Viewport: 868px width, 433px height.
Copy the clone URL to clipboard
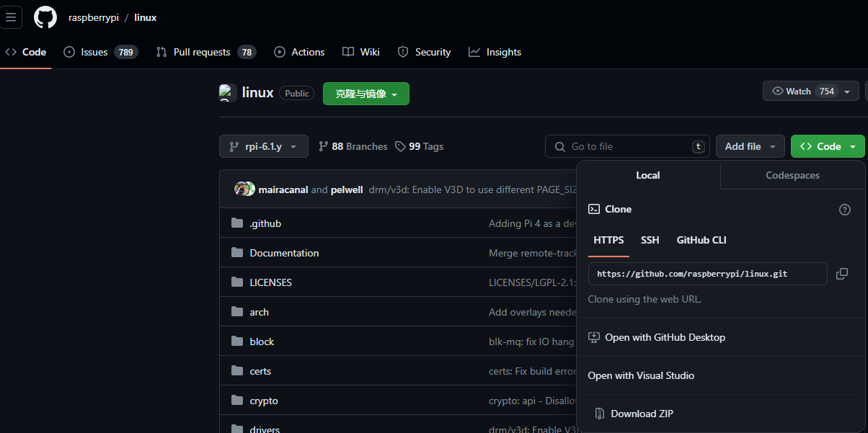[x=842, y=274]
